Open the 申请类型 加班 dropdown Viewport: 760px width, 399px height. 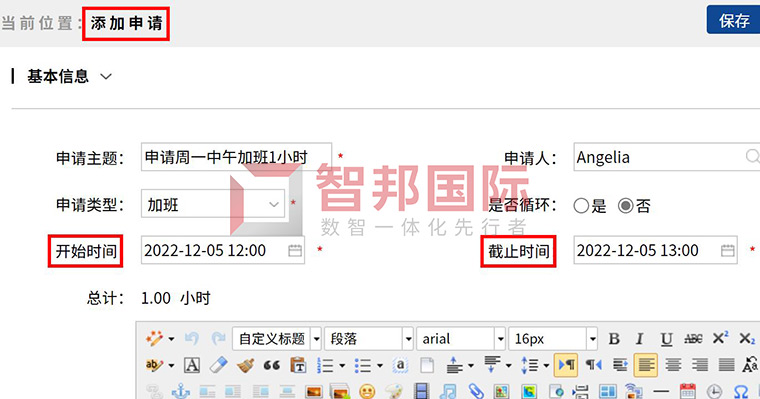pyautogui.click(x=213, y=204)
